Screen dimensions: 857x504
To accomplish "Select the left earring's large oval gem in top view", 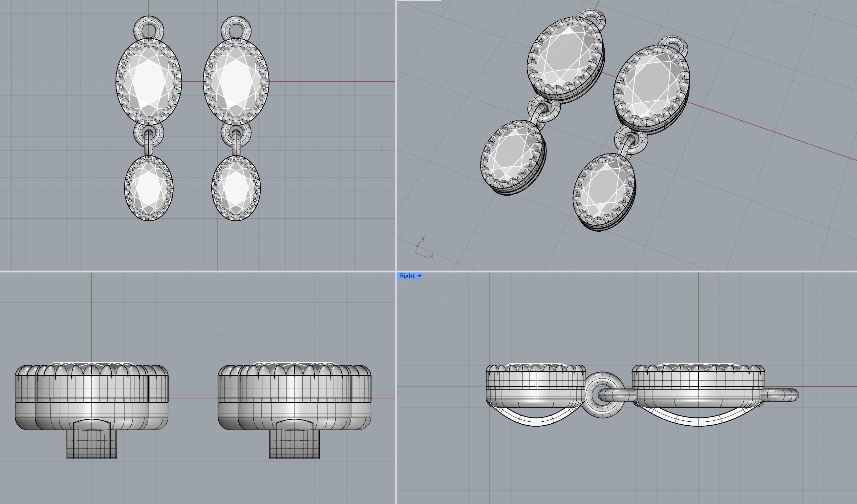I will [x=149, y=82].
